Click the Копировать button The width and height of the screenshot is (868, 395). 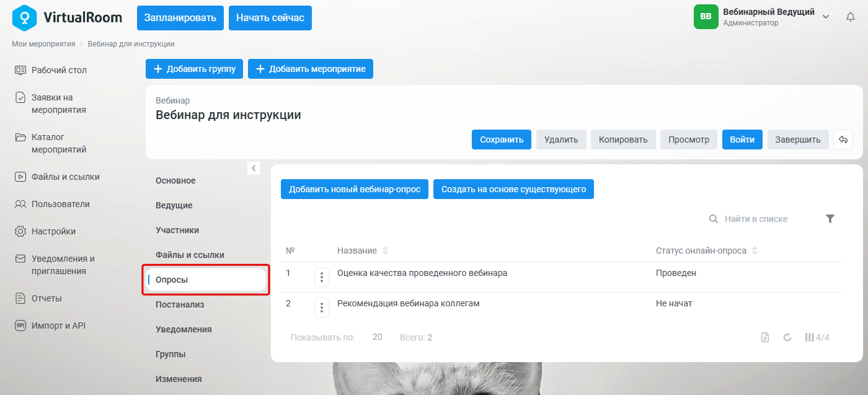623,140
